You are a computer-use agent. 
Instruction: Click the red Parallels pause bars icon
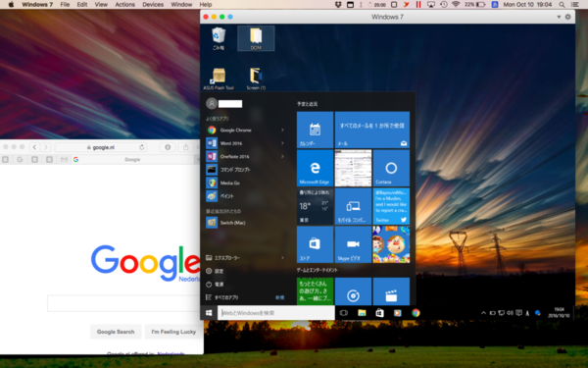click(x=418, y=5)
